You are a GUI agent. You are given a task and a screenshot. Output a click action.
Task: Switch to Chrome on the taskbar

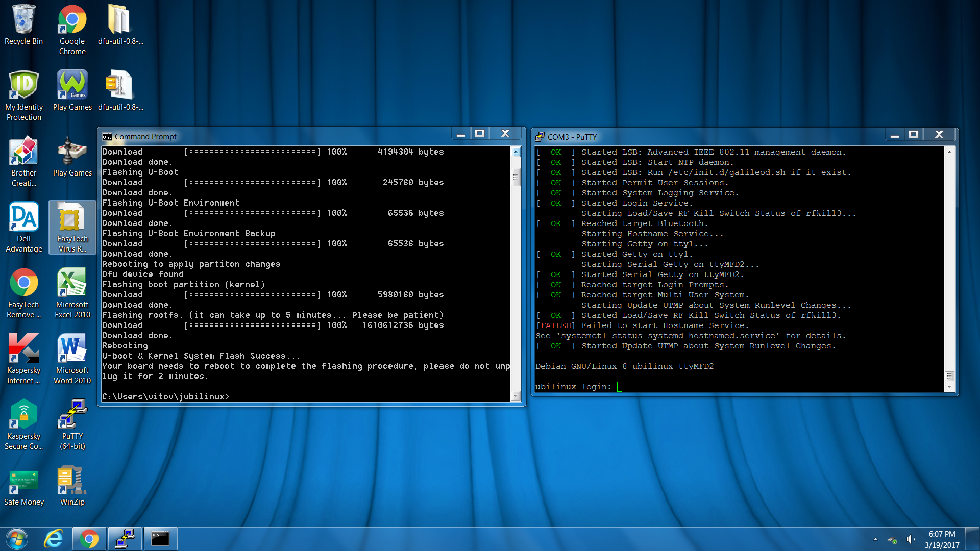tap(89, 539)
